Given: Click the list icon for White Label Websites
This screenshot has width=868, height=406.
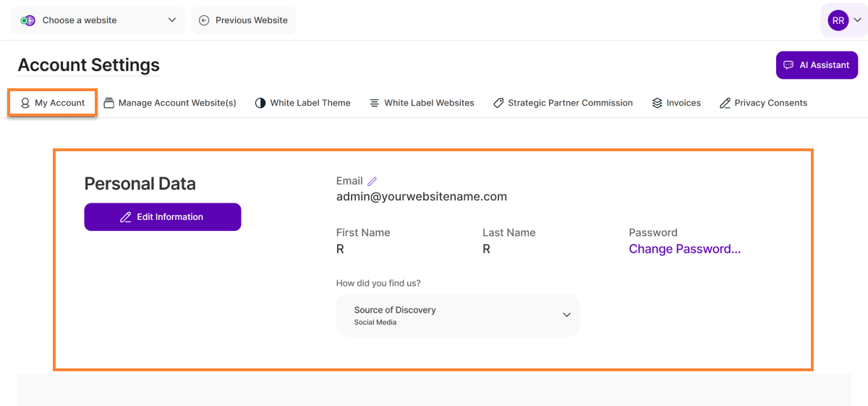Looking at the screenshot, I should tap(374, 103).
